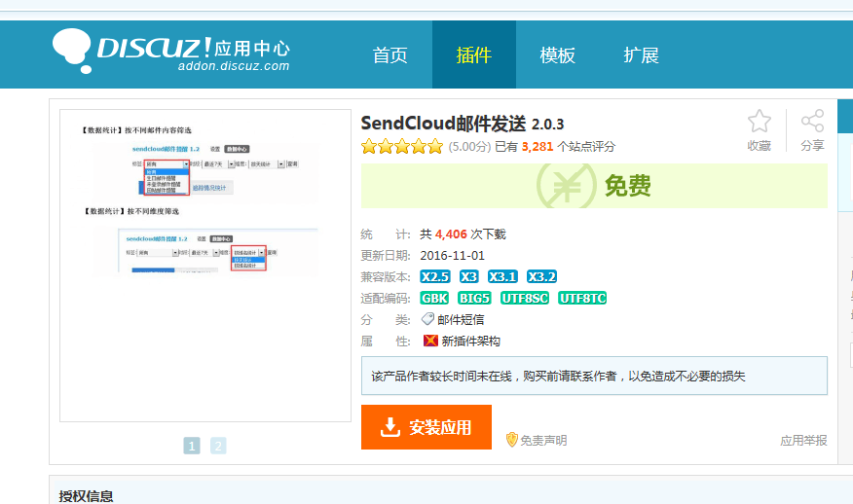Click the GBK encoding badge

(434, 298)
